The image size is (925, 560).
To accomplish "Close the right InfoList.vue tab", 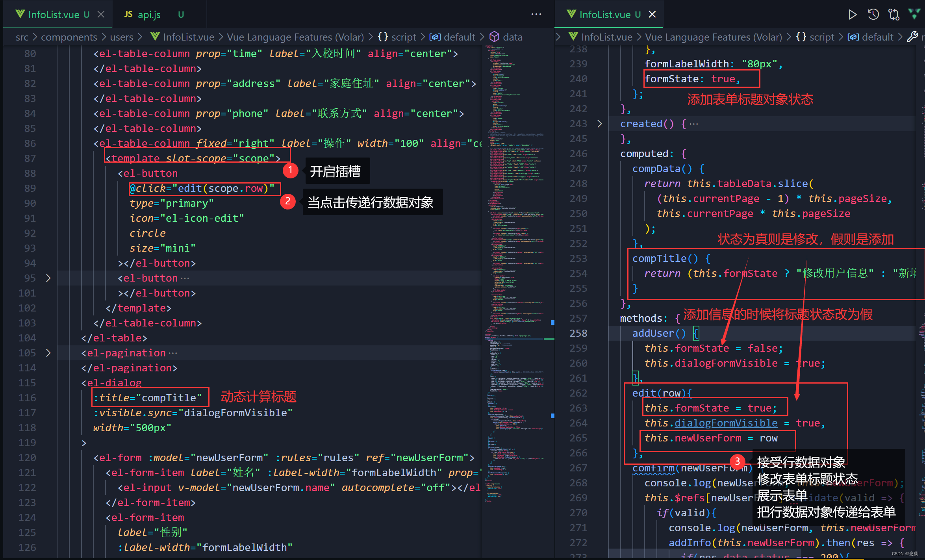I will [652, 15].
